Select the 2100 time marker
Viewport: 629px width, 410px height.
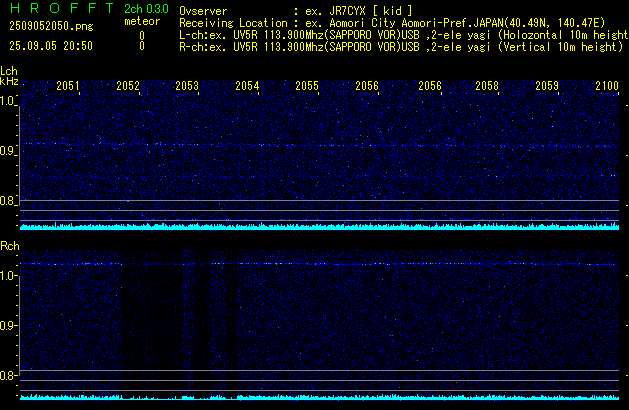[607, 85]
